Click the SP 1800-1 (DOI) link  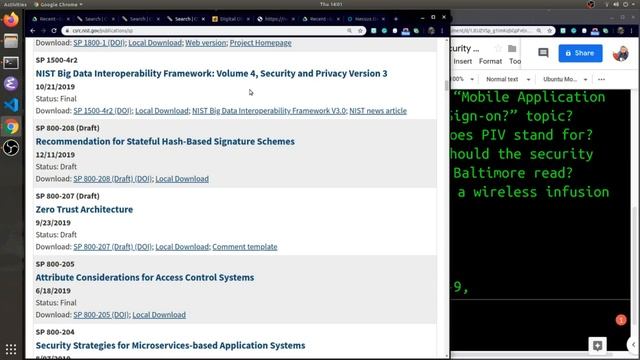pos(99,43)
